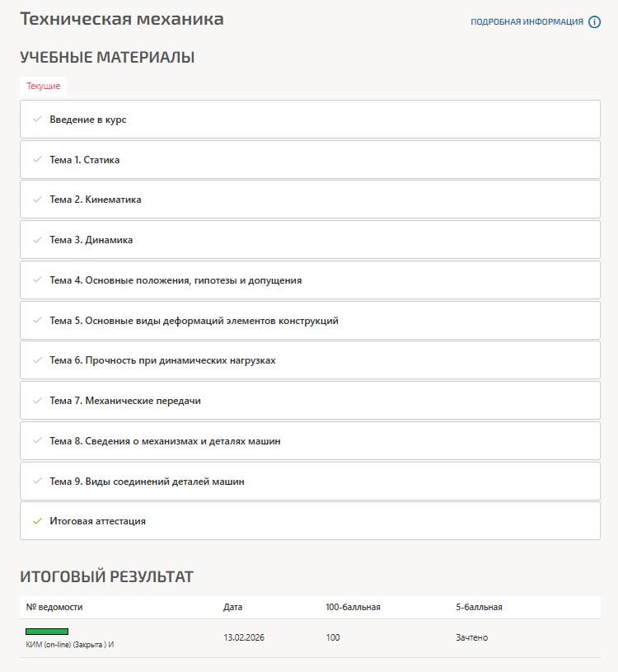Click green checkmark beside Итоговая аттестация
618x672 pixels.
[37, 521]
